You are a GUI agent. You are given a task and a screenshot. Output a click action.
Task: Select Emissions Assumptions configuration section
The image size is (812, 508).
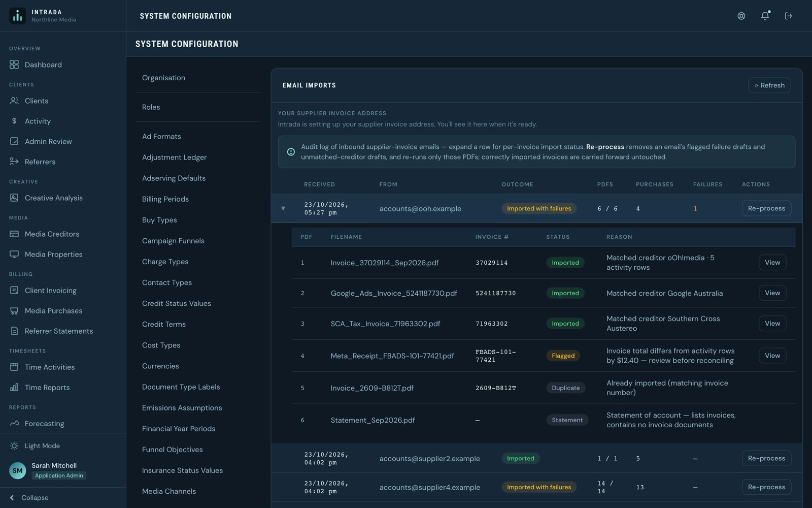click(197, 407)
